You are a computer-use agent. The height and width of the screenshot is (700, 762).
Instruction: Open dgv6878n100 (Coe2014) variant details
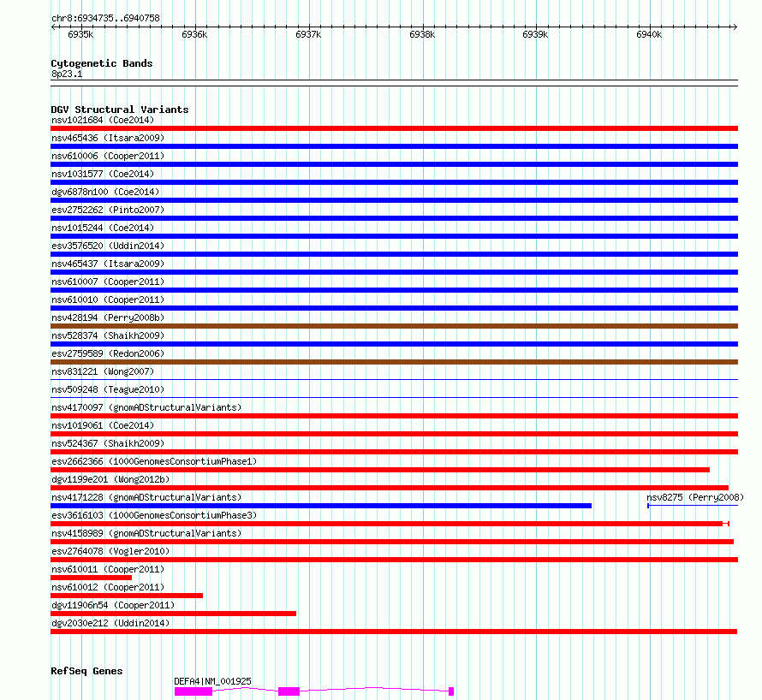394,200
